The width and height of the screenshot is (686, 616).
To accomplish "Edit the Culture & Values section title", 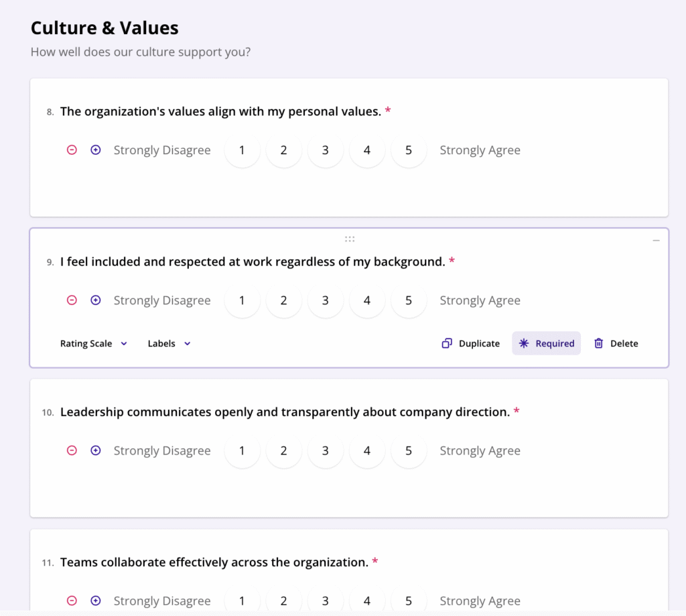I will (105, 28).
